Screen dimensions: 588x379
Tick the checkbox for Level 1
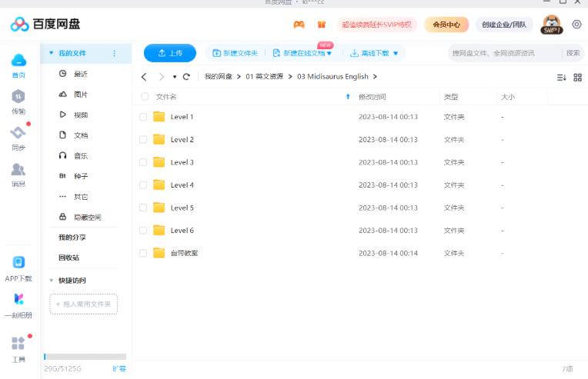click(143, 117)
